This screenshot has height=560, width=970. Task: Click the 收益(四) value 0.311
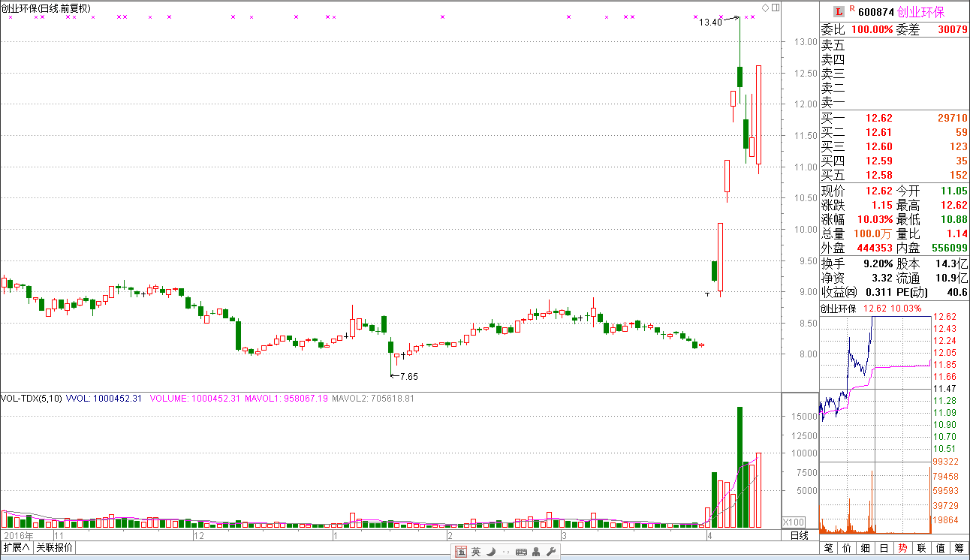click(880, 293)
